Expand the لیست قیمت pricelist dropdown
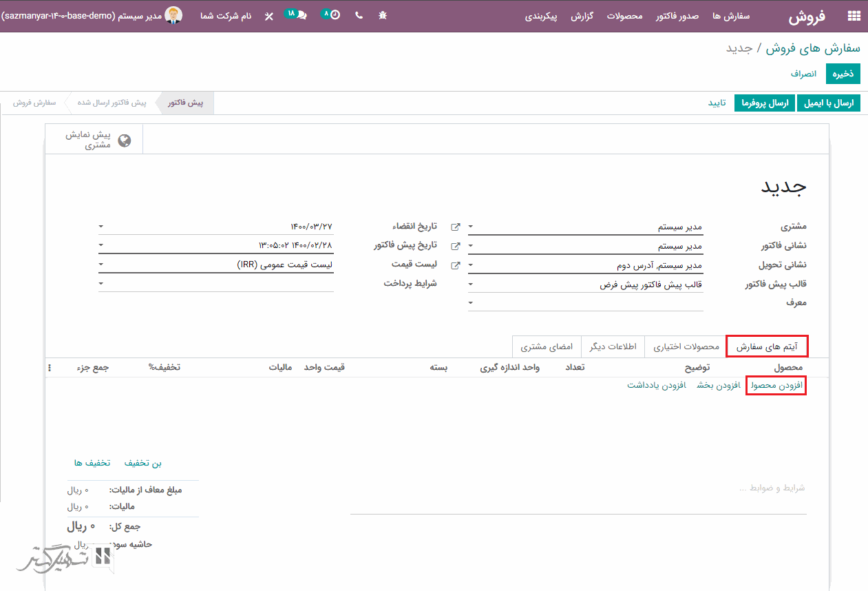The width and height of the screenshot is (868, 591). point(101,265)
